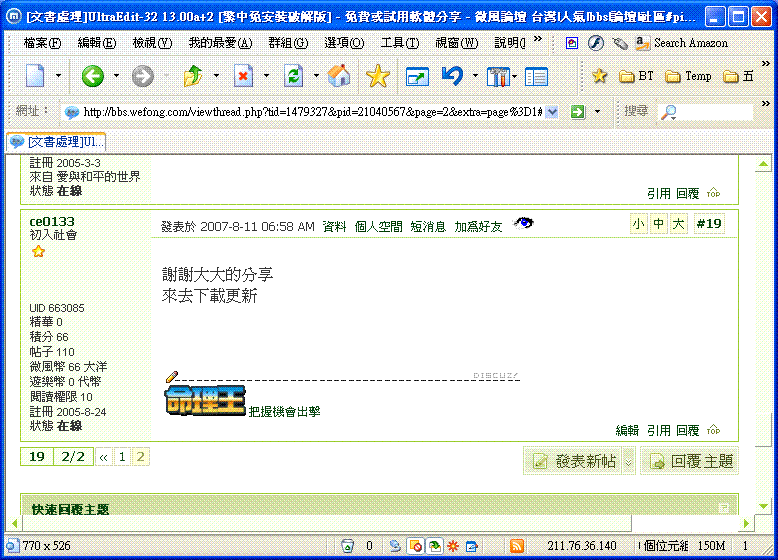Toggle the sidebar layout icon
778x560 pixels.
tap(536, 76)
